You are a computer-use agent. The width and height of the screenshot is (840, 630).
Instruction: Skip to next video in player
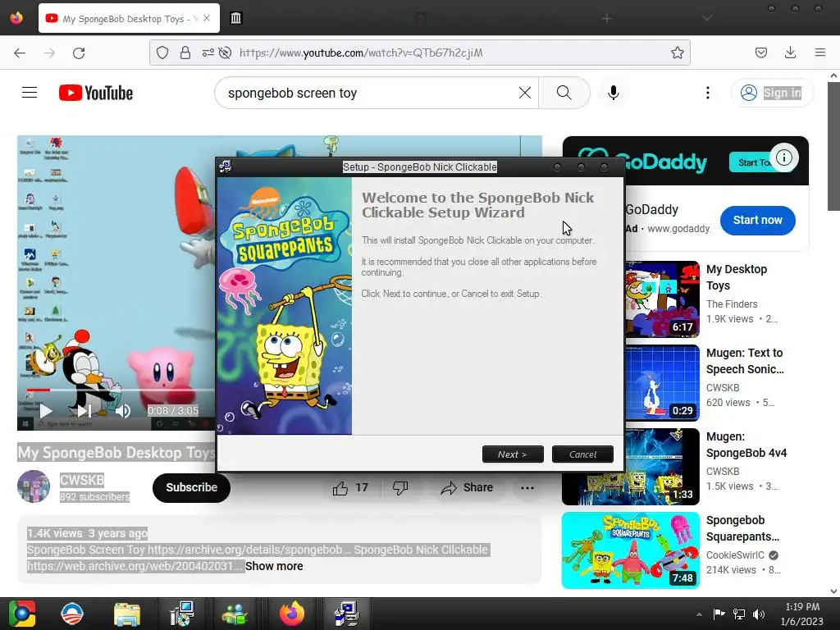coord(84,411)
